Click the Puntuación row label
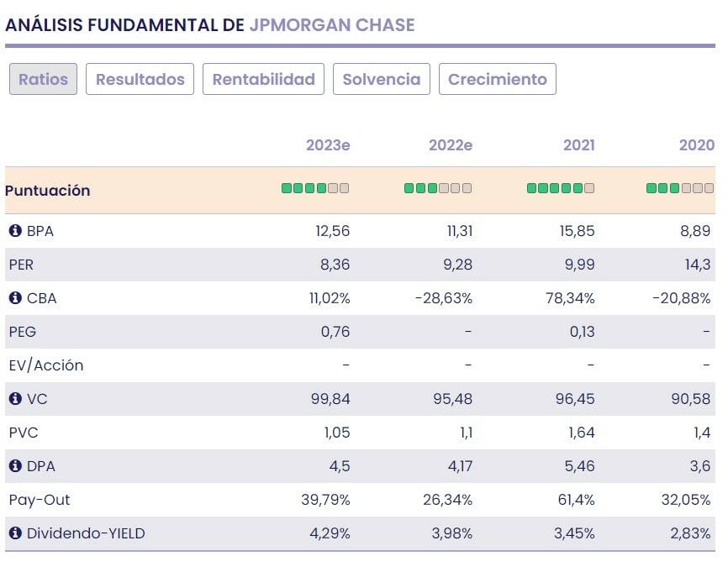 (x=48, y=191)
